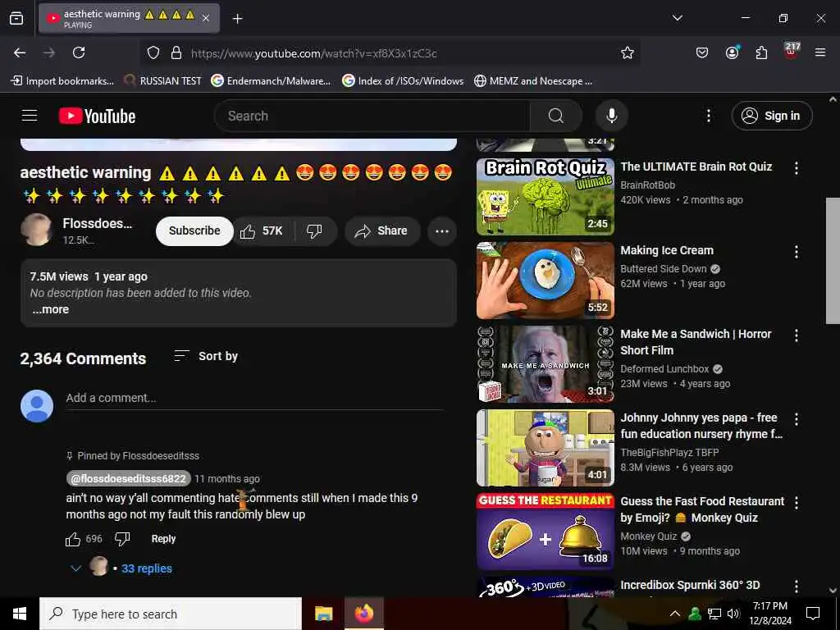This screenshot has height=630, width=840.
Task: Open the Pocket save icon
Action: pyautogui.click(x=702, y=52)
